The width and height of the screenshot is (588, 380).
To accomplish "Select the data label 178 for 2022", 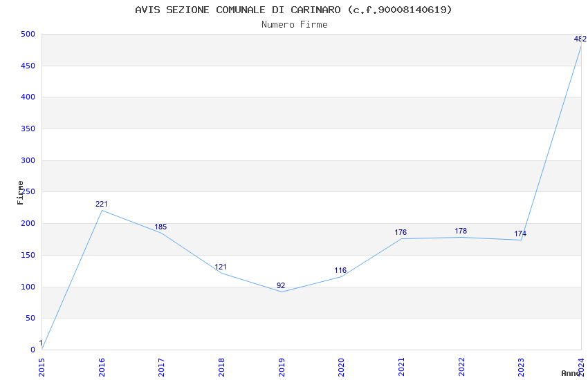I will pyautogui.click(x=461, y=231).
